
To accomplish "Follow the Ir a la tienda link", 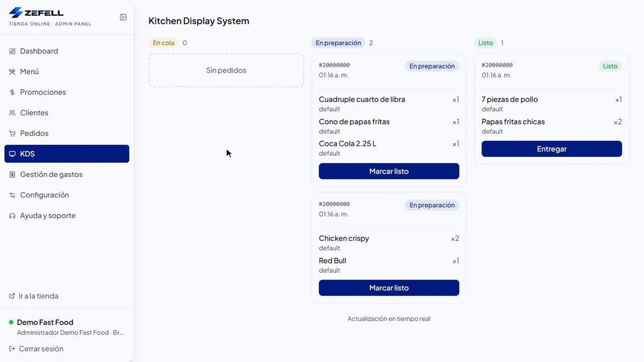I will [34, 296].
